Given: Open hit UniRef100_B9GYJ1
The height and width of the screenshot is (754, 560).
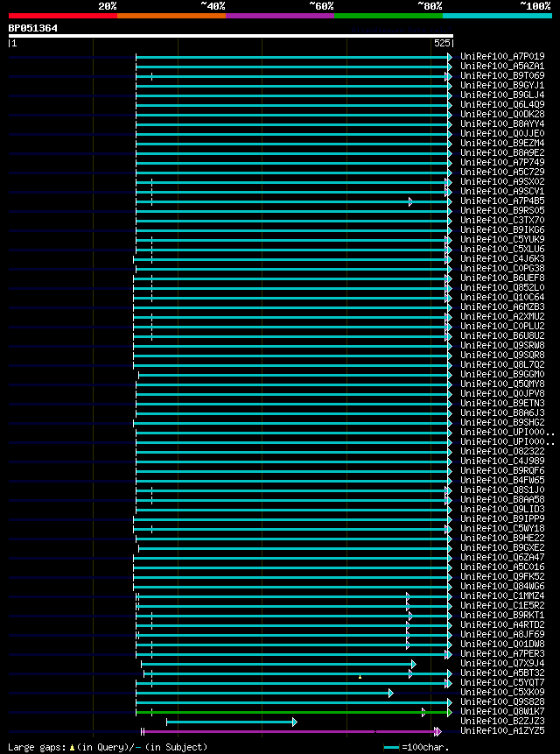Looking at the screenshot, I should [x=502, y=85].
